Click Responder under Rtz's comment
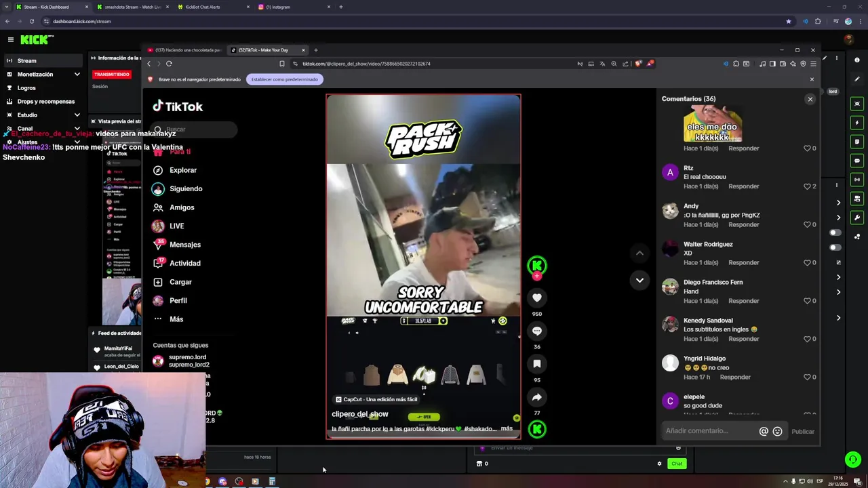868x488 pixels. point(743,186)
